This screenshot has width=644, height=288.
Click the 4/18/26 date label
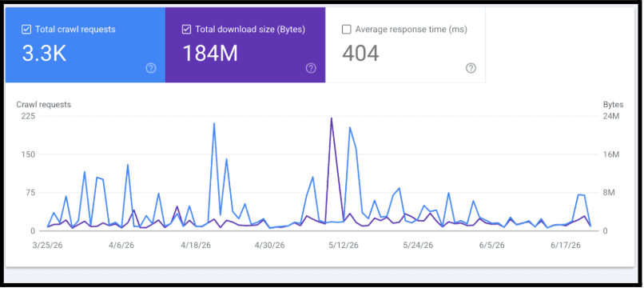coord(197,246)
